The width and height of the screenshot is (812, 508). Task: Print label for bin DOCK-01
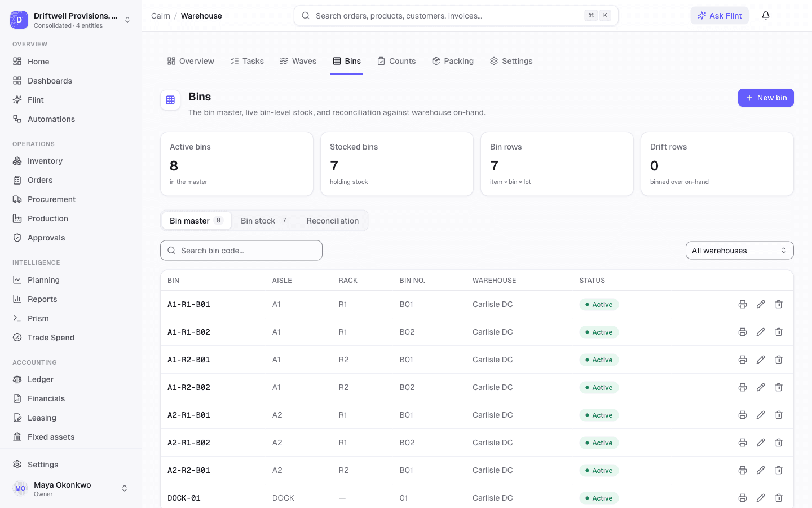pyautogui.click(x=743, y=498)
